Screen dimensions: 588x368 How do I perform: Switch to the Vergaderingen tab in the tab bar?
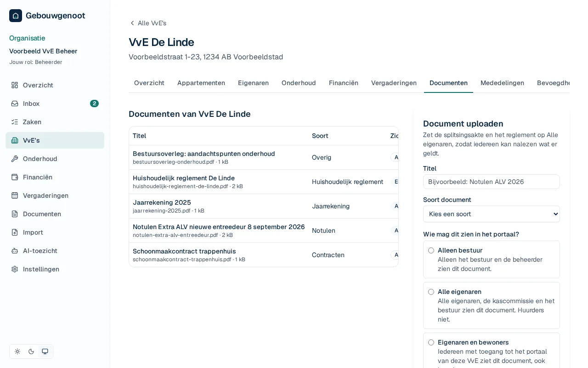[x=394, y=83]
